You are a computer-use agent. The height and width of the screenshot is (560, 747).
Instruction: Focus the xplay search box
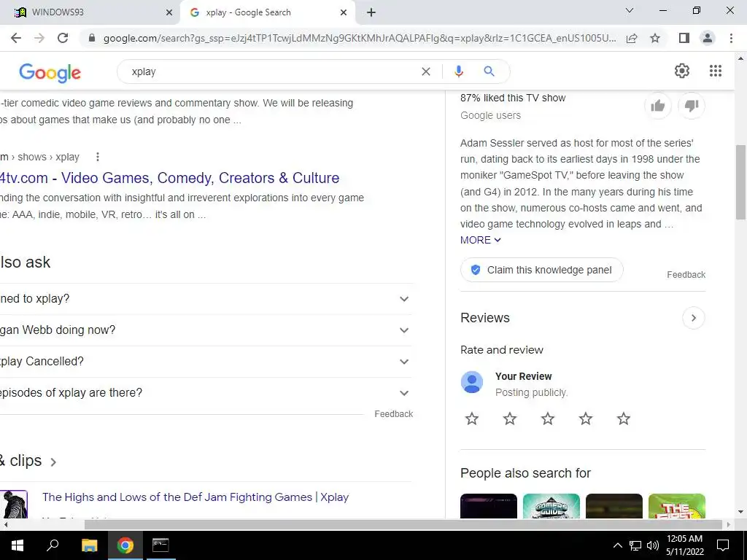[x=271, y=71]
